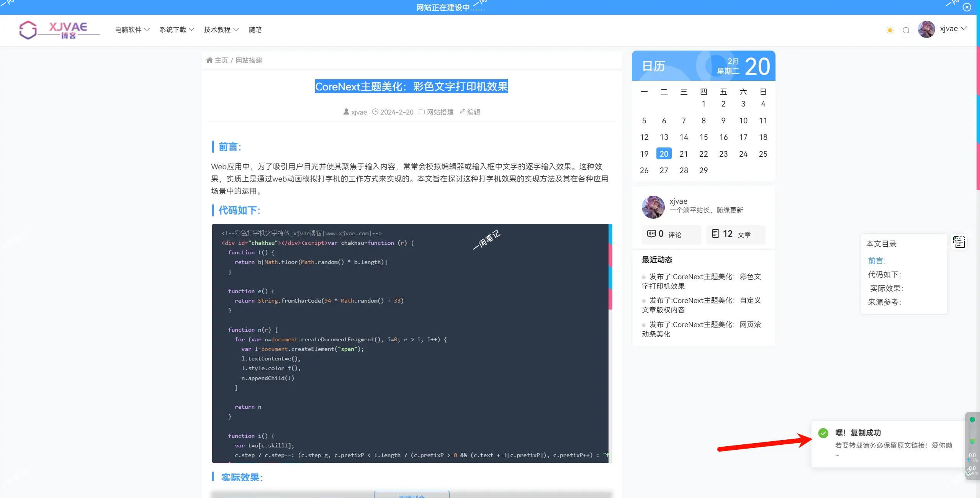Open the 编辑 link to edit the article
This screenshot has height=498, width=980.
tap(473, 112)
